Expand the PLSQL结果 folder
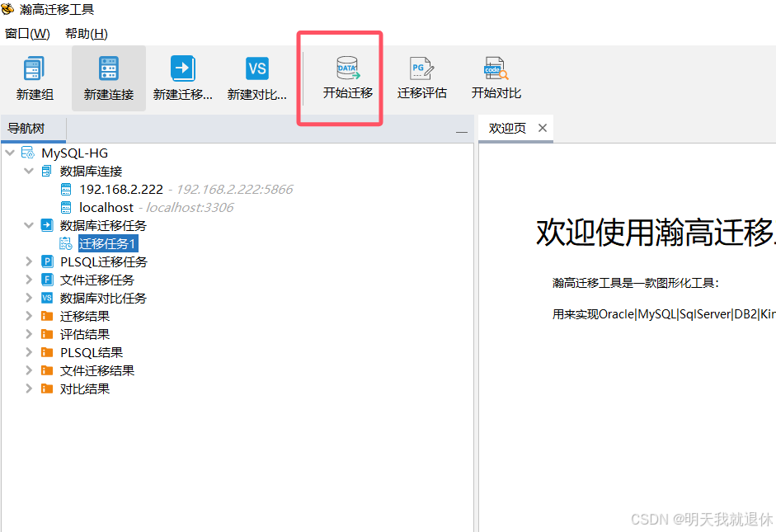776x532 pixels. click(29, 352)
